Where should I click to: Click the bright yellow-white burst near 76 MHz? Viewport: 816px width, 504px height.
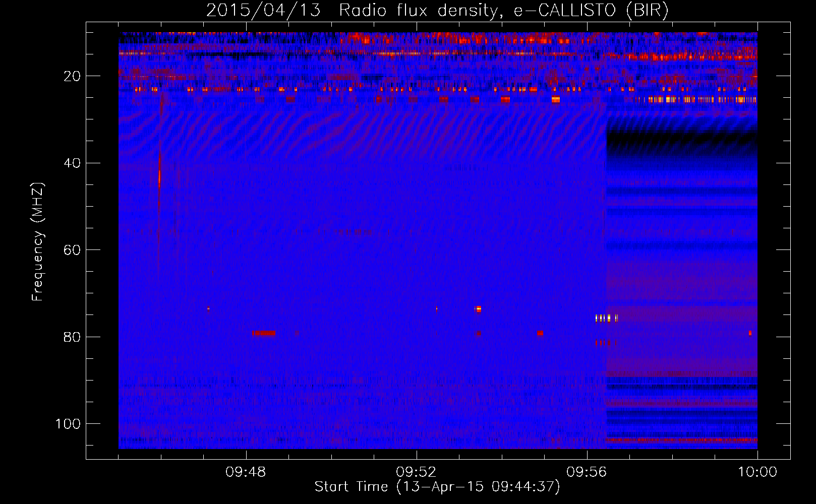tap(607, 318)
